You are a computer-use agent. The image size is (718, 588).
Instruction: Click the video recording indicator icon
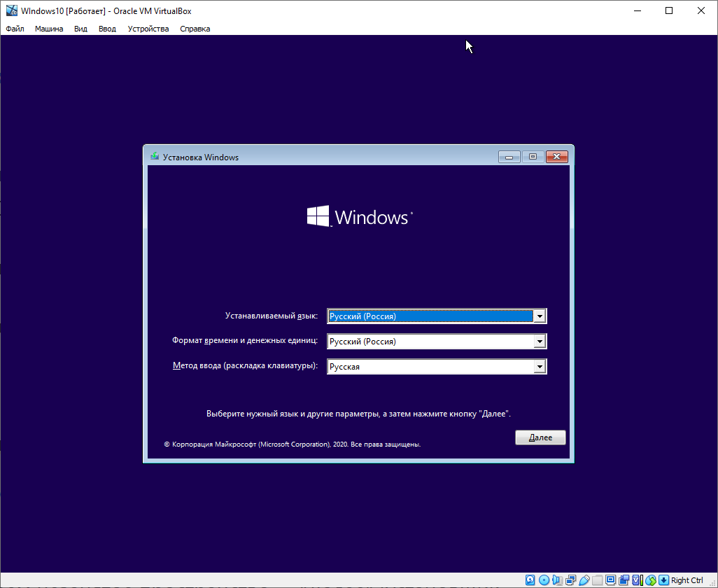point(624,580)
